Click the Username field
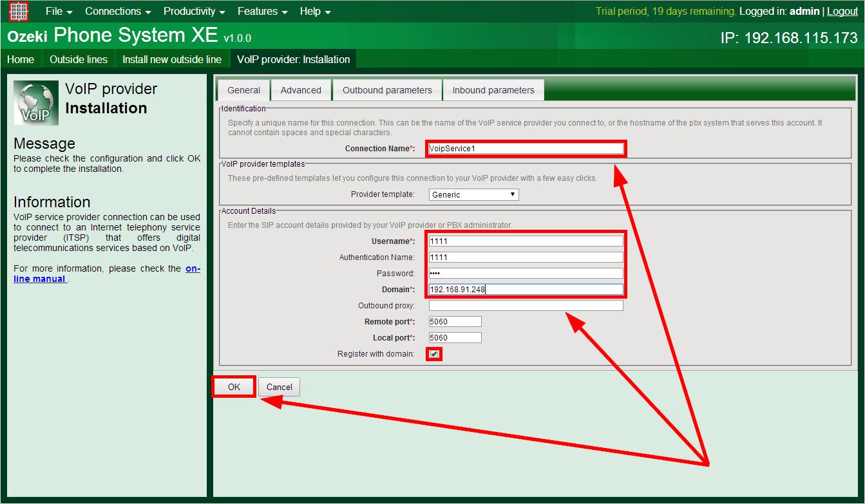 (526, 241)
